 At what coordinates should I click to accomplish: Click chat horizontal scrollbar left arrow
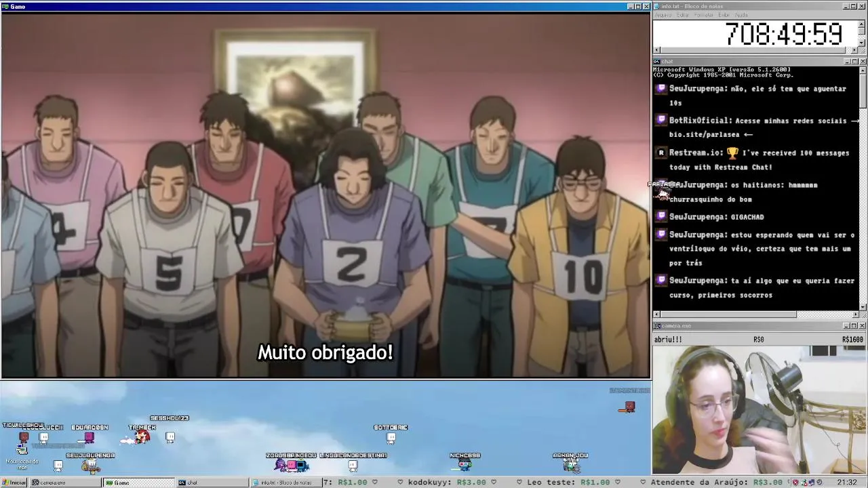[x=656, y=314]
